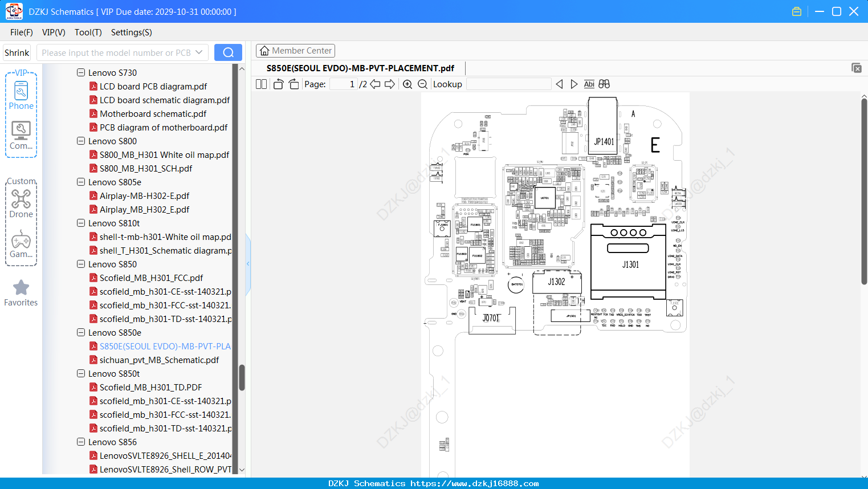Click the yellow toolbox icon in title bar
This screenshot has width=868, height=489.
point(797,11)
